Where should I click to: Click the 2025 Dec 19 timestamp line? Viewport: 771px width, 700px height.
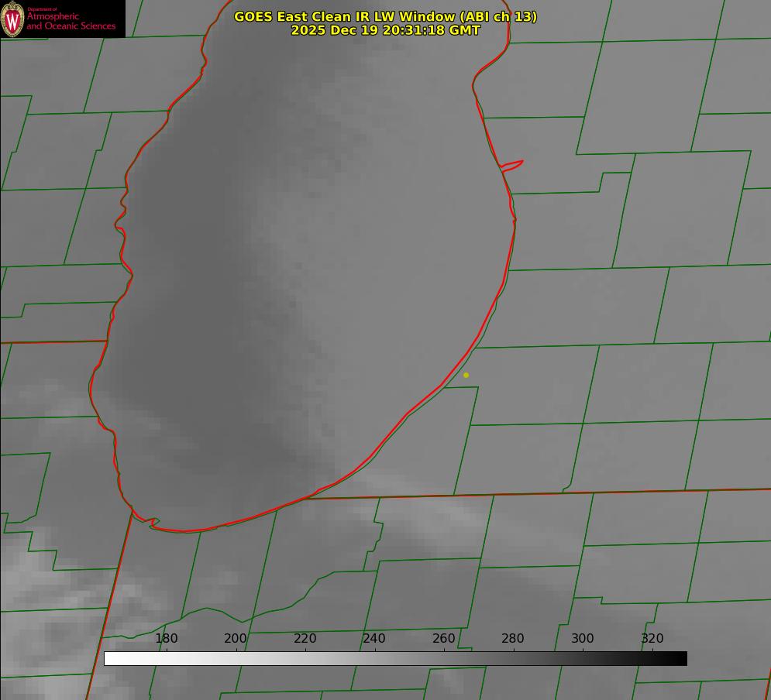pos(385,30)
